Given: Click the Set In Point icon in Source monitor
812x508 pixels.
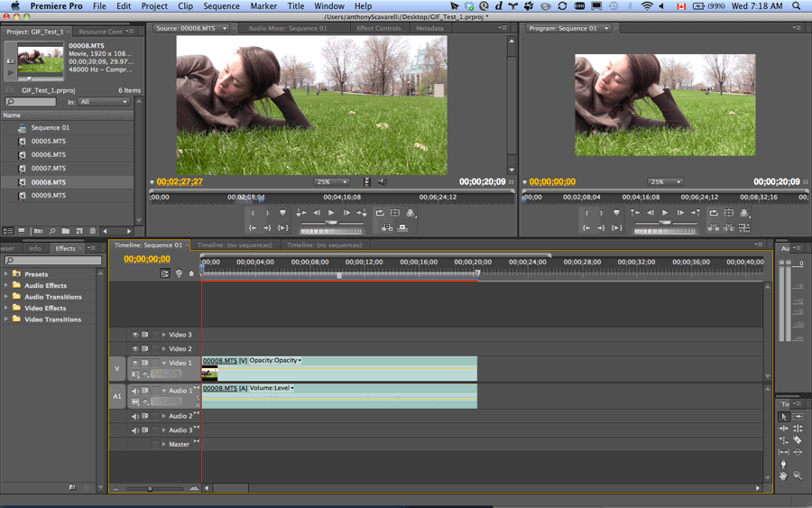Looking at the screenshot, I should point(254,213).
